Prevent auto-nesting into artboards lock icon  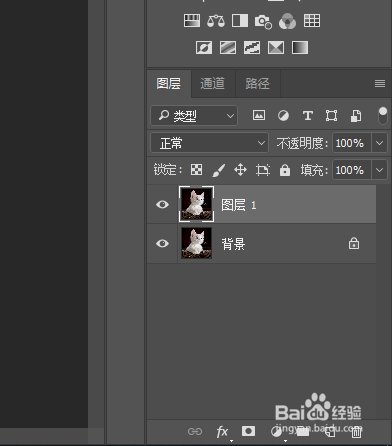(x=263, y=170)
